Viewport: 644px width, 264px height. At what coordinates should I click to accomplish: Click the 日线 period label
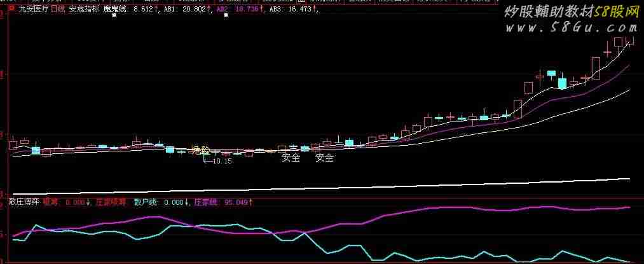click(58, 10)
